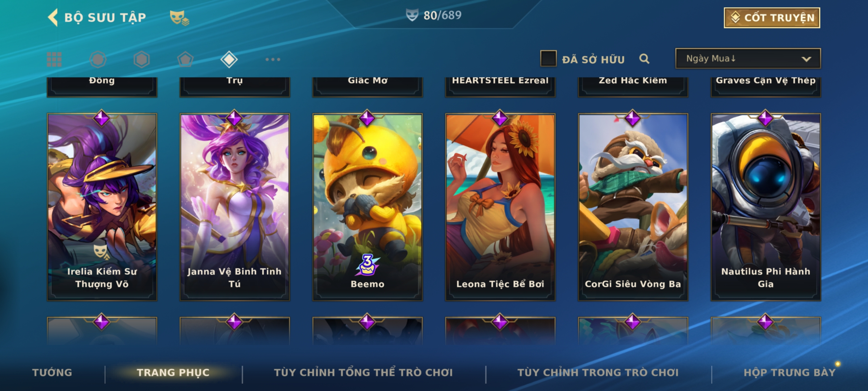This screenshot has height=391, width=868.
Task: Tick the Đã Sở Hữu checkbox
Action: pyautogui.click(x=548, y=58)
